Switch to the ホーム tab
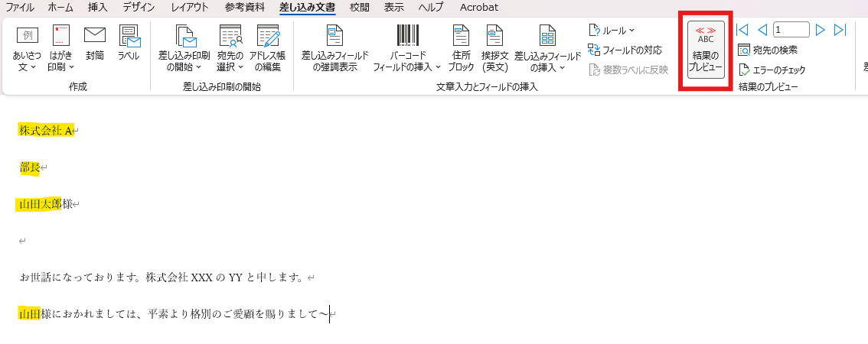This screenshot has height=344, width=868. coord(60,8)
